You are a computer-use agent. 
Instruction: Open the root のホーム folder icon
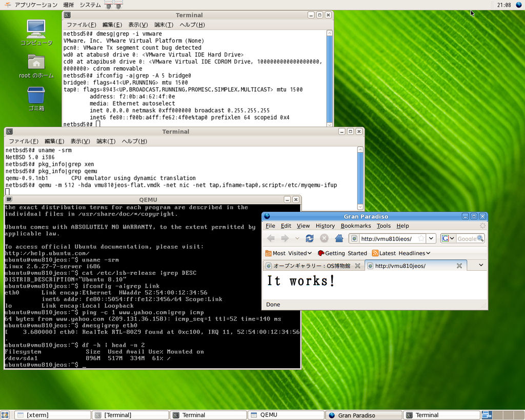pos(36,66)
